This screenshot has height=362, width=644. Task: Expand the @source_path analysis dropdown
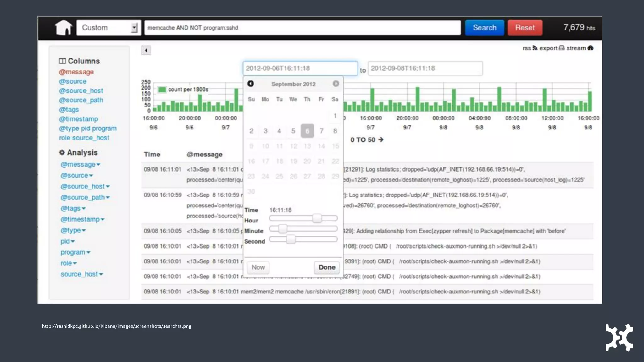(x=85, y=197)
